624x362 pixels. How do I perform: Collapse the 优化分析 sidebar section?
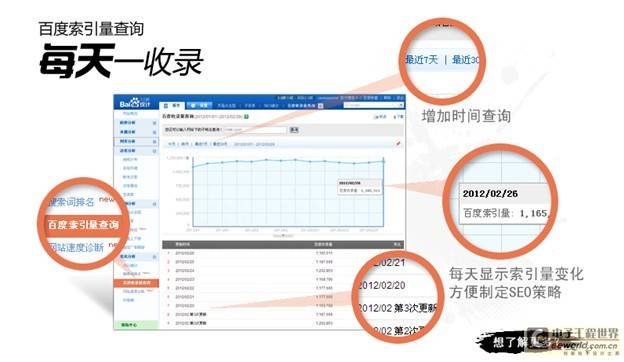[154, 257]
